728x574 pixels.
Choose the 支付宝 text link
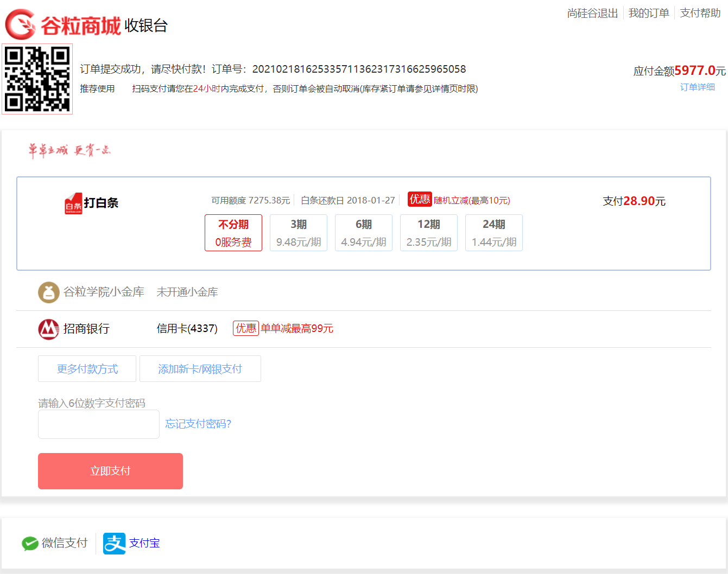144,543
